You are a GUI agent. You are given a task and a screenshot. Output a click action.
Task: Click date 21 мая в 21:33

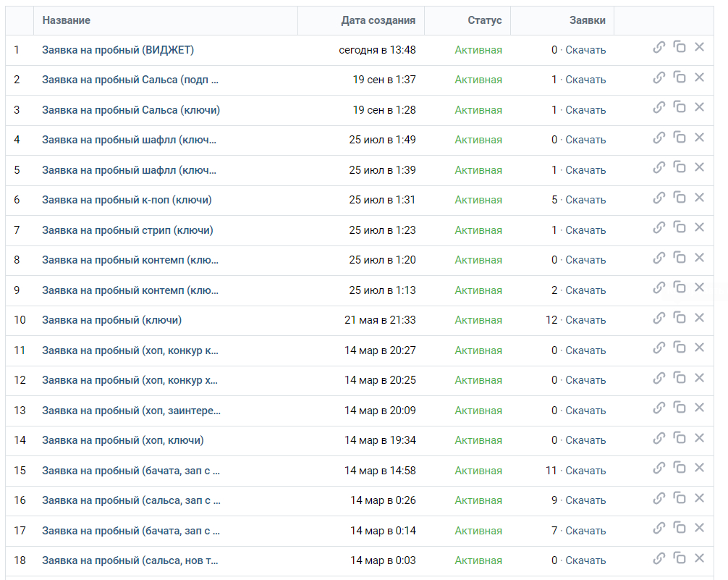[380, 320]
